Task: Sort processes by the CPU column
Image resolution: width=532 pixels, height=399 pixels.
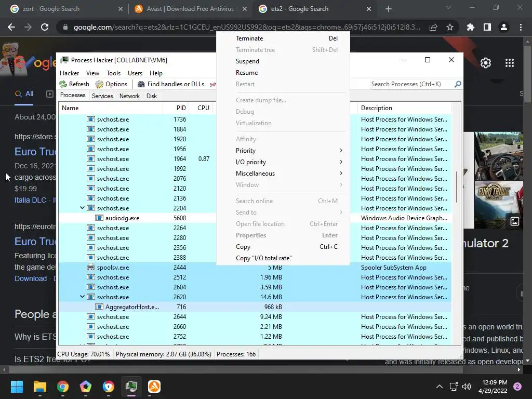Action: click(x=202, y=108)
